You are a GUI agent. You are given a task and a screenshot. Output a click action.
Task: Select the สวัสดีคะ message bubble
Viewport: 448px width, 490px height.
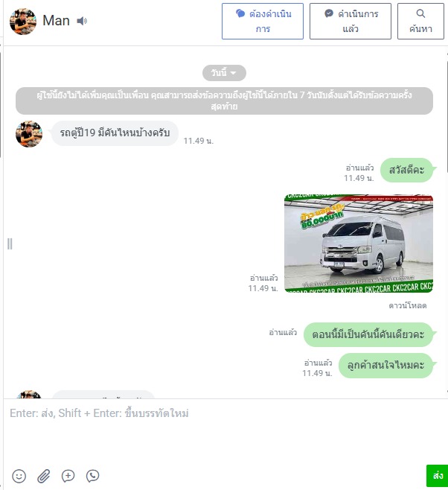[407, 170]
